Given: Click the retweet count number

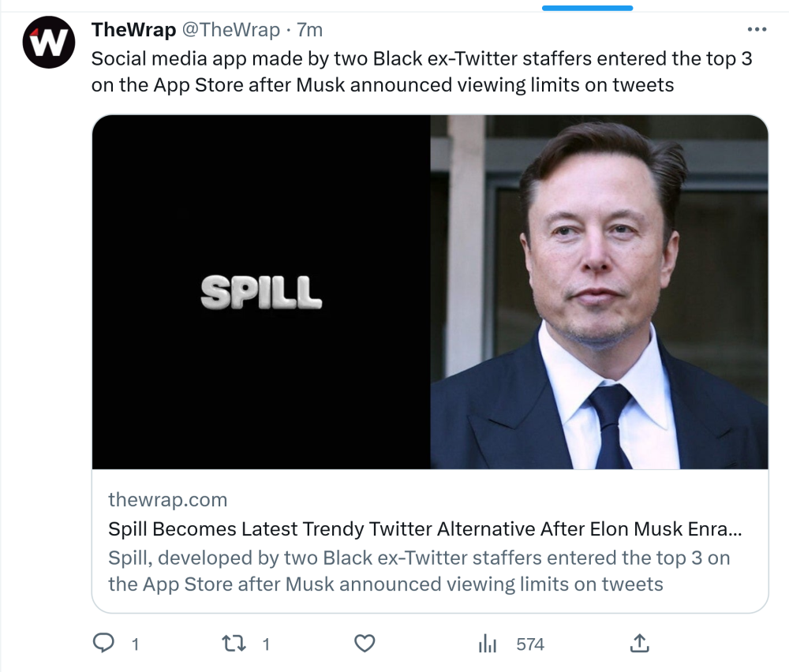Looking at the screenshot, I should coord(266,644).
